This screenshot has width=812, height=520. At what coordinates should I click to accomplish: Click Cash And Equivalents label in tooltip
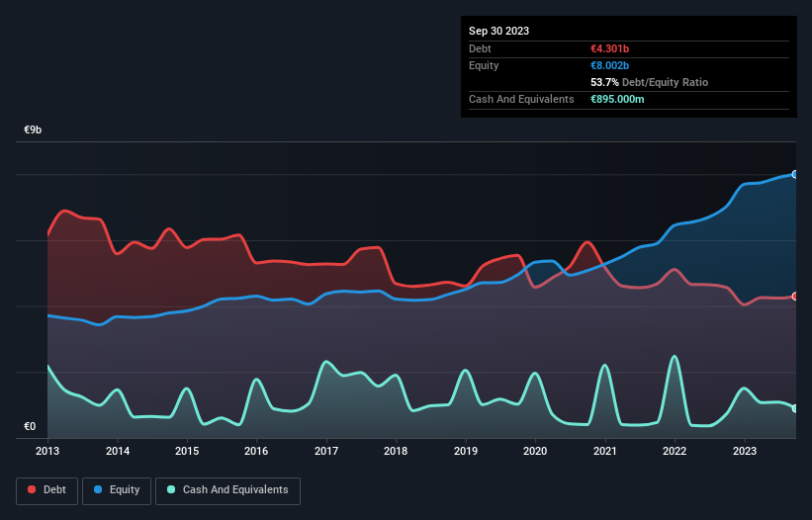point(521,99)
